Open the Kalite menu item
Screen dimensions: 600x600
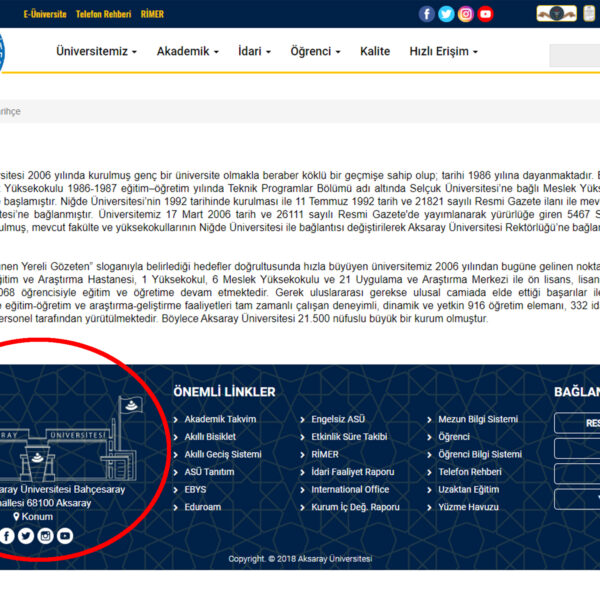(375, 51)
